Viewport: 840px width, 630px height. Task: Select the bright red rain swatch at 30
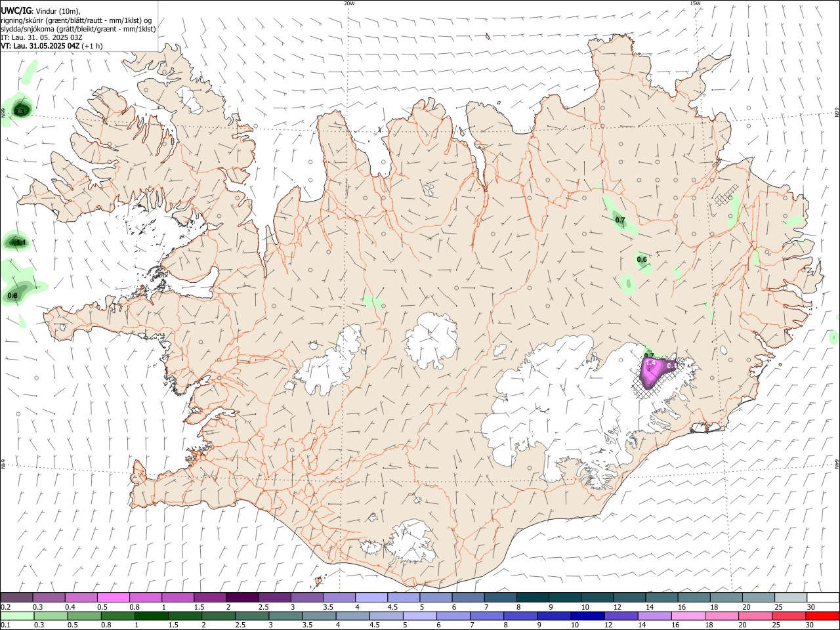click(x=822, y=616)
